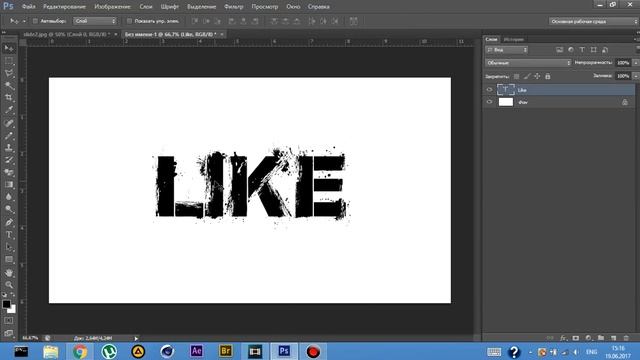The height and width of the screenshot is (360, 640).
Task: Select the Clone Stamp tool
Action: [x=9, y=148]
